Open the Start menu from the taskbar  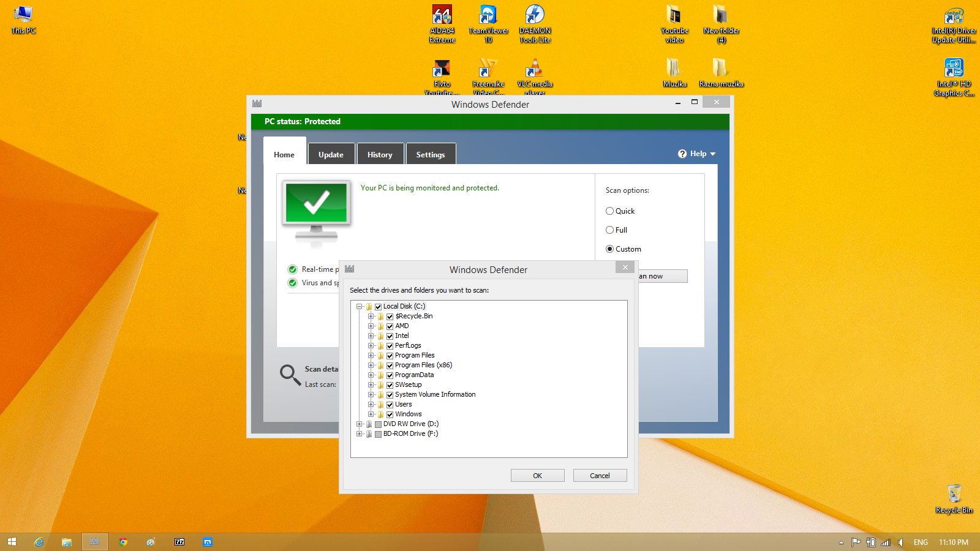[x=12, y=542]
